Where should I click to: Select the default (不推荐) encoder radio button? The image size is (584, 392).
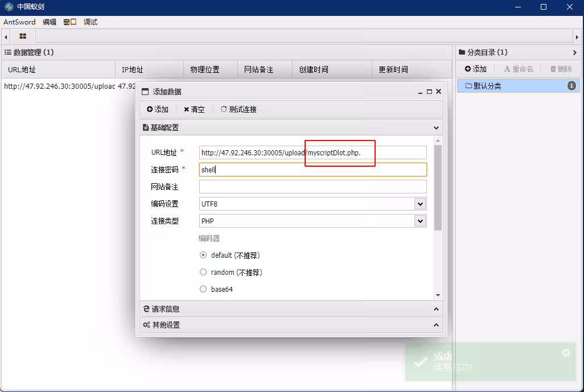click(x=203, y=255)
